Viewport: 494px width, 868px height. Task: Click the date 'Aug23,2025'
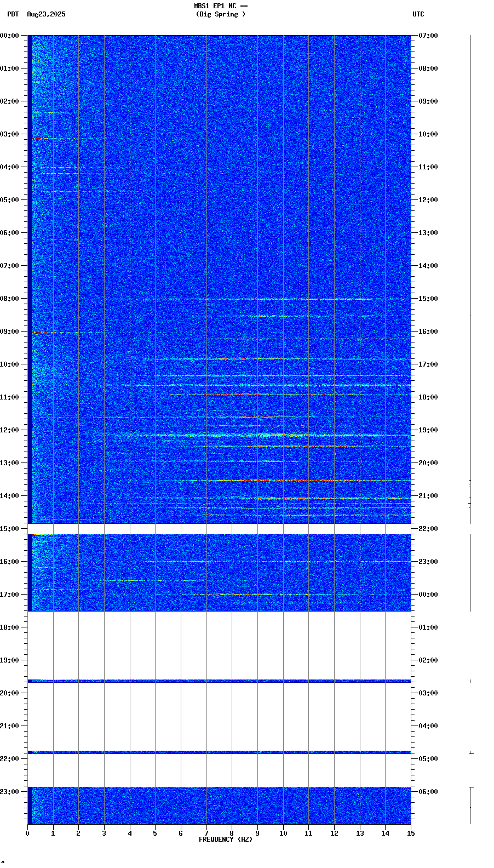pos(46,14)
